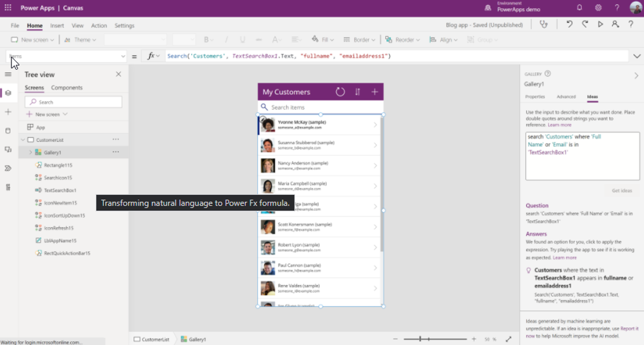Screen dimensions: 644x345
Task: Select Yvonne McKay customer row
Action: coord(319,125)
